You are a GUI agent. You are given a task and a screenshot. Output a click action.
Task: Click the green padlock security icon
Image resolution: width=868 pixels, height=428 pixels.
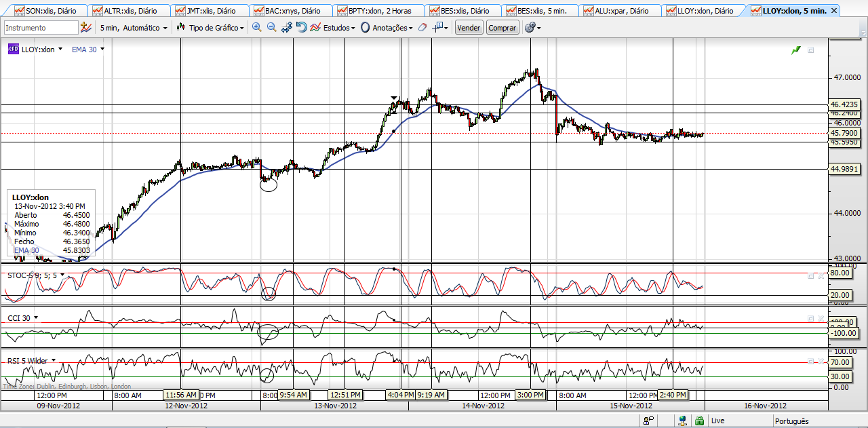tap(698, 421)
